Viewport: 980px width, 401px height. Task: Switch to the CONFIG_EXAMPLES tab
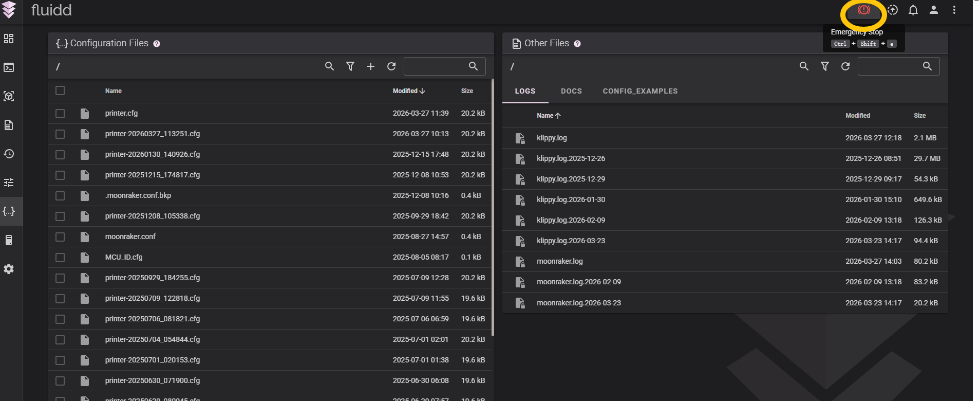(639, 91)
